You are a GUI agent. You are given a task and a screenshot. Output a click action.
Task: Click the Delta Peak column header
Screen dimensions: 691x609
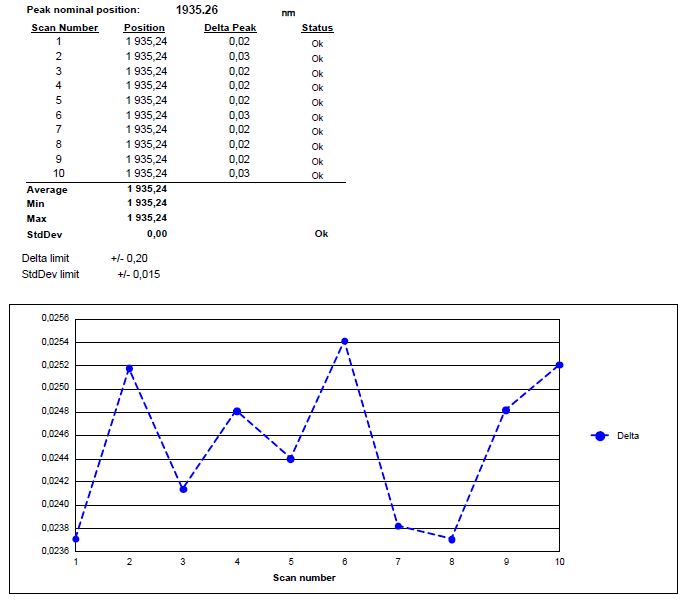[x=230, y=28]
